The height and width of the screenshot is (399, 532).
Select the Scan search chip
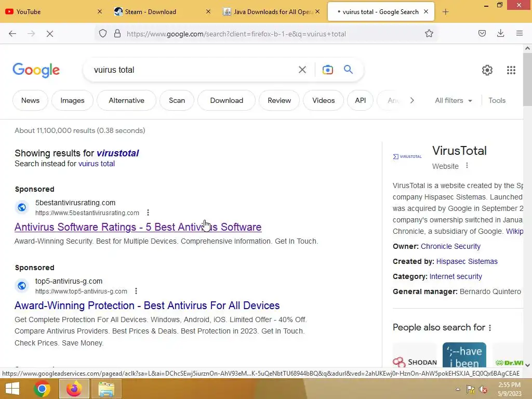[177, 100]
